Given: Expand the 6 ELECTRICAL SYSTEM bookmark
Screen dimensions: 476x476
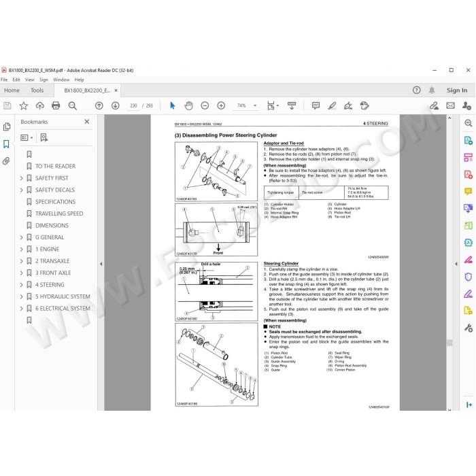Looking at the screenshot, I should [22, 309].
